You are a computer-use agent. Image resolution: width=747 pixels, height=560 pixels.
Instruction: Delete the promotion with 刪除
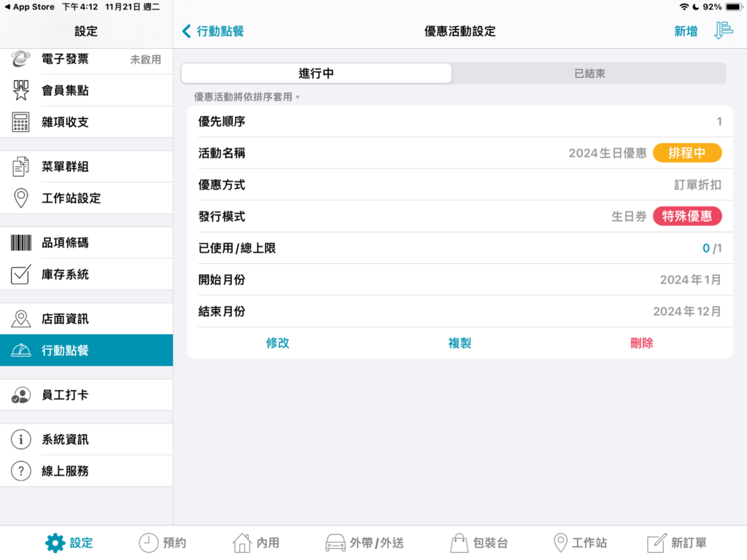[x=641, y=343]
